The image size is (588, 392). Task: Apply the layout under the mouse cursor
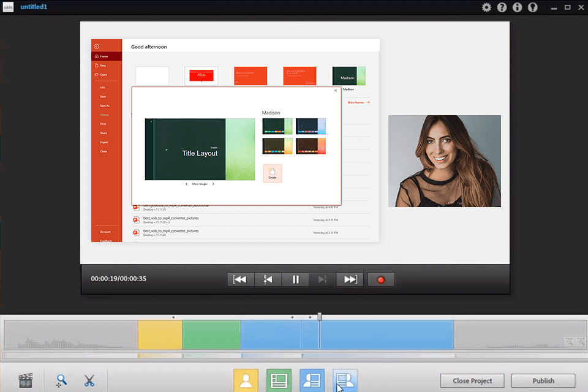345,380
